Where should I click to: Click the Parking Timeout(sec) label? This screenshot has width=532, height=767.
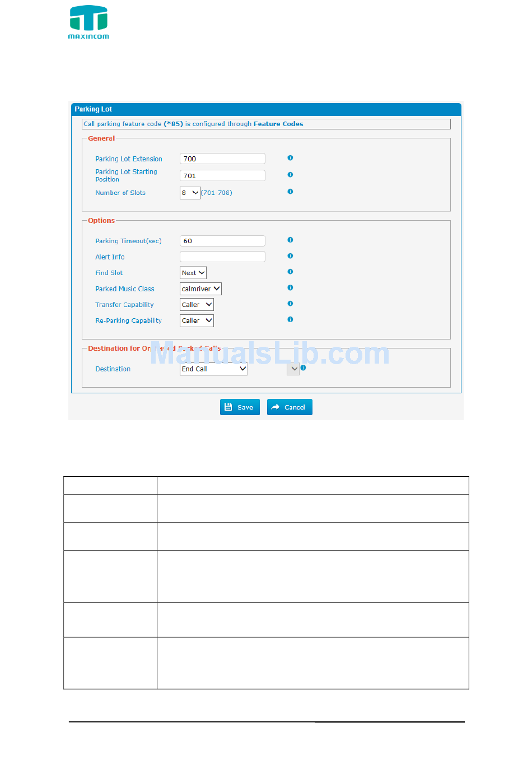128,241
